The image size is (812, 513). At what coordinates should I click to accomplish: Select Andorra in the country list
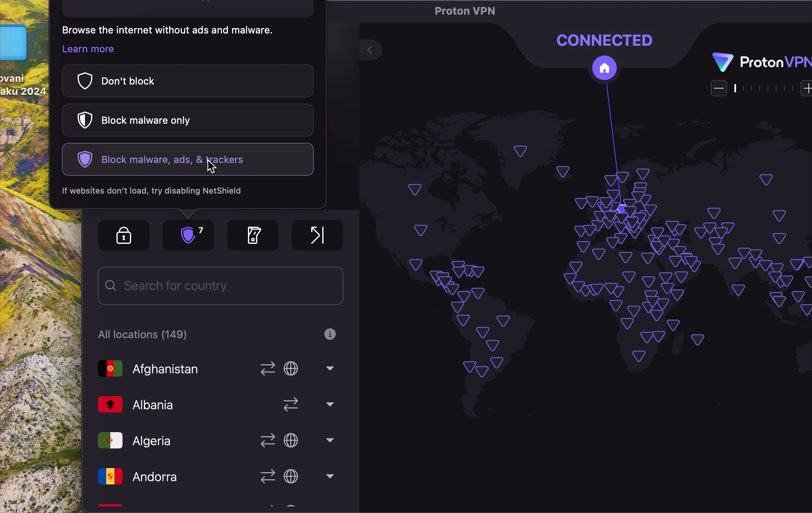pyautogui.click(x=221, y=477)
